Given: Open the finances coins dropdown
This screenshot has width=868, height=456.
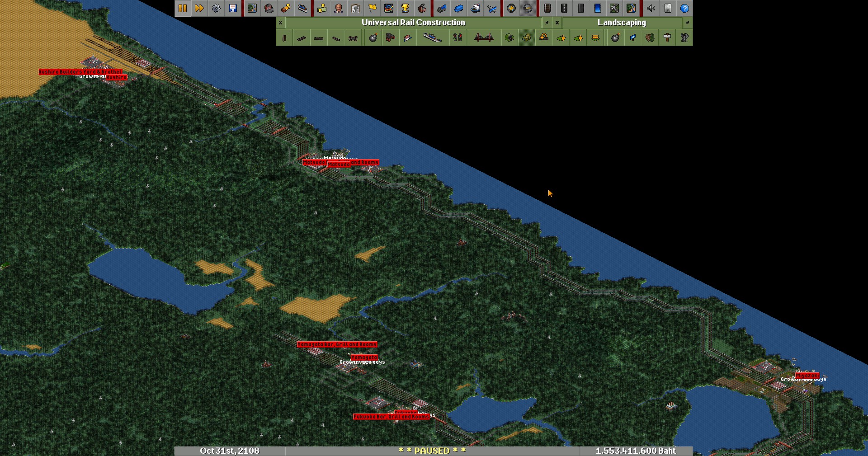Looking at the screenshot, I should point(321,8).
